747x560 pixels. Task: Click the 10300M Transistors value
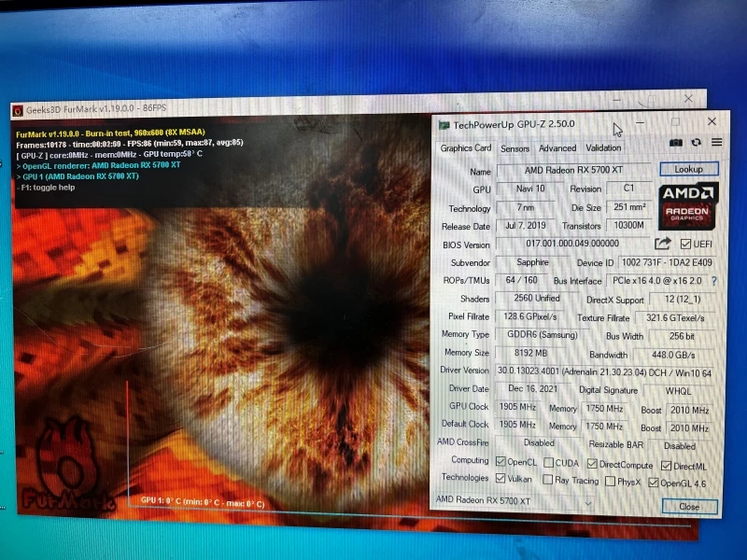pos(628,225)
